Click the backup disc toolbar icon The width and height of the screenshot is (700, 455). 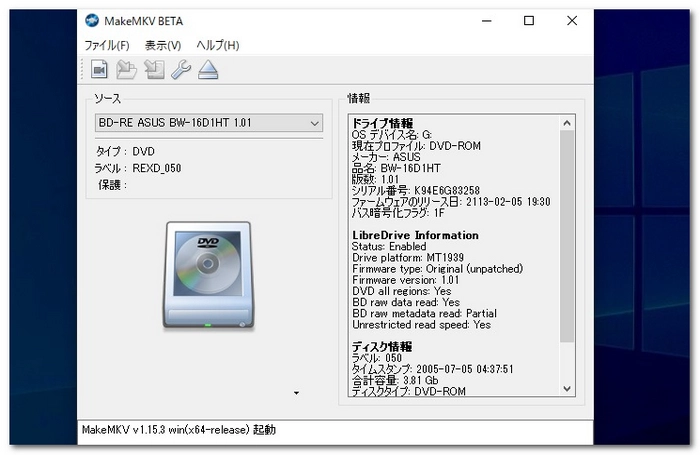(x=153, y=69)
